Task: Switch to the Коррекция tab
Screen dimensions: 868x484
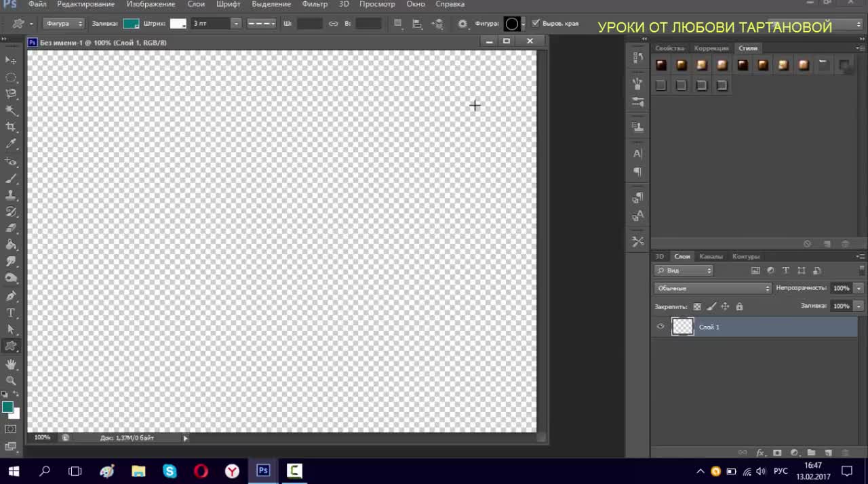Action: (x=711, y=48)
